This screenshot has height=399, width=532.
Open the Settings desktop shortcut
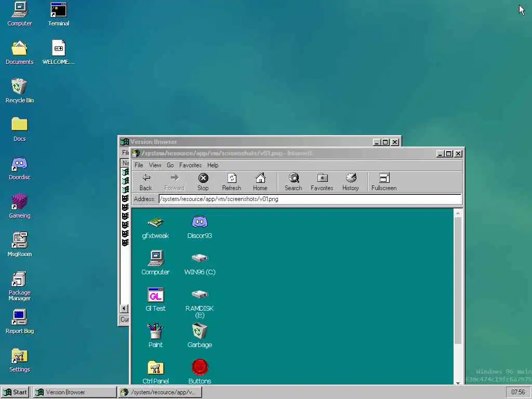[19, 361]
